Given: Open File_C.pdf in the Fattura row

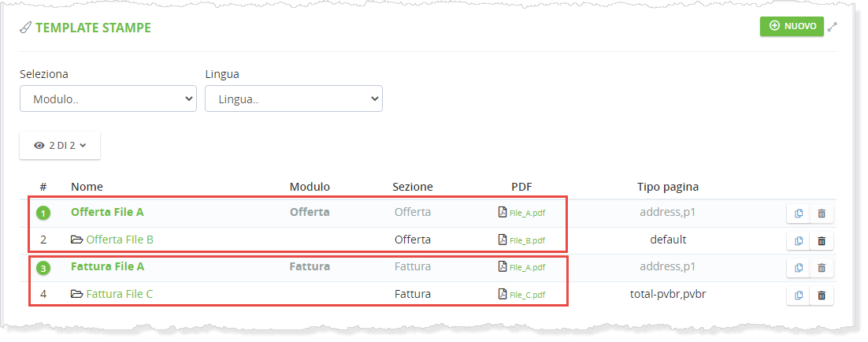Looking at the screenshot, I should click(526, 295).
